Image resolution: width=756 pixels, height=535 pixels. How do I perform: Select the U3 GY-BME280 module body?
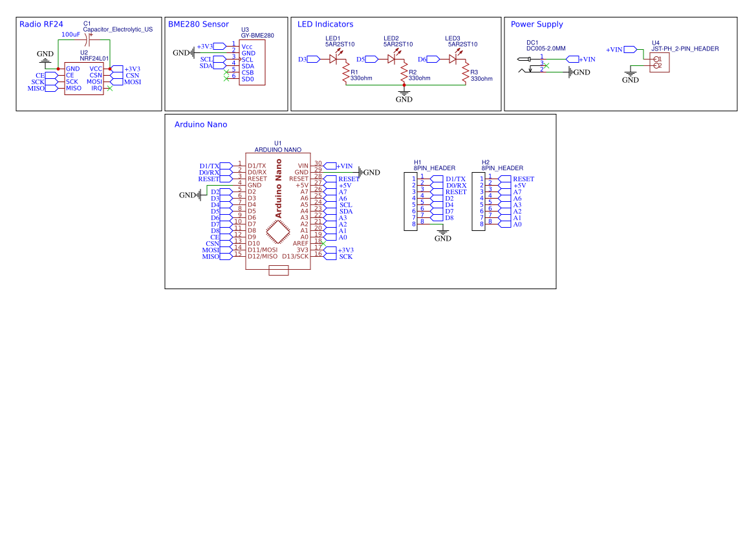[x=252, y=63]
